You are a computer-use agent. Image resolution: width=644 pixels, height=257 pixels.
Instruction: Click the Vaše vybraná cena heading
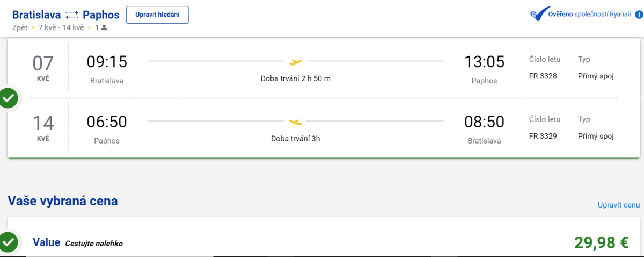pos(63,201)
